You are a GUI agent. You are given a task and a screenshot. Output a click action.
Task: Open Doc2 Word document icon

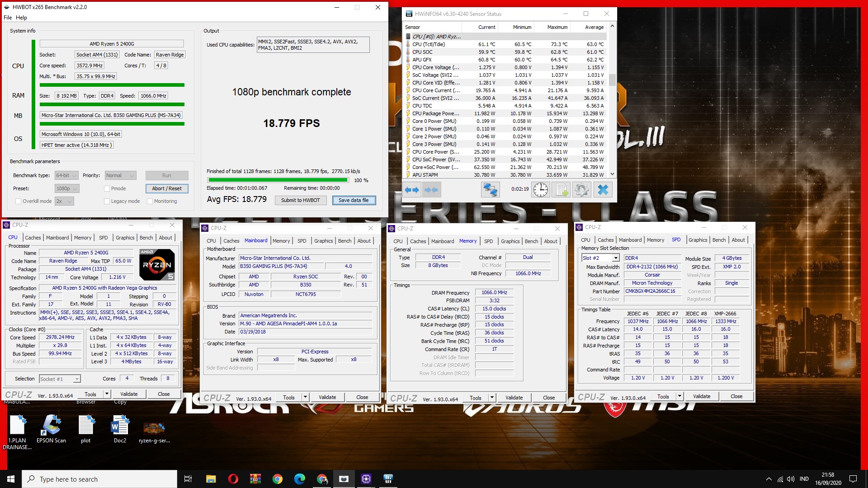click(x=120, y=429)
